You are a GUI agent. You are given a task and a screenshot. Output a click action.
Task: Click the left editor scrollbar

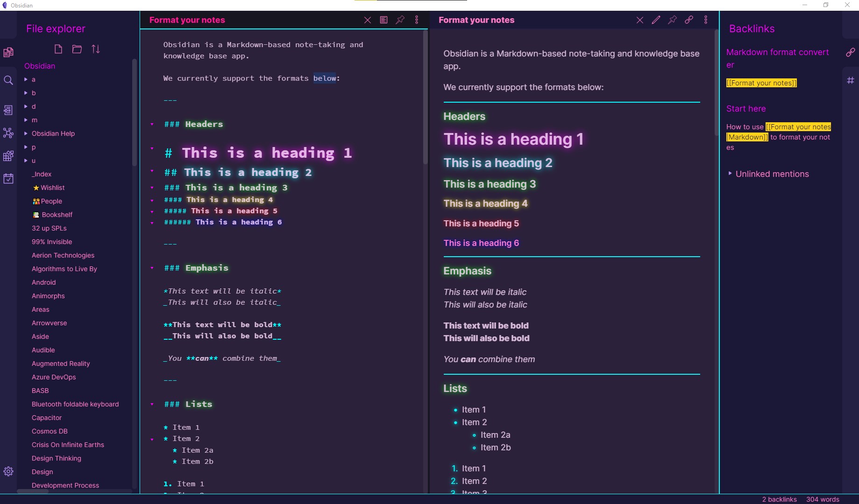425,98
